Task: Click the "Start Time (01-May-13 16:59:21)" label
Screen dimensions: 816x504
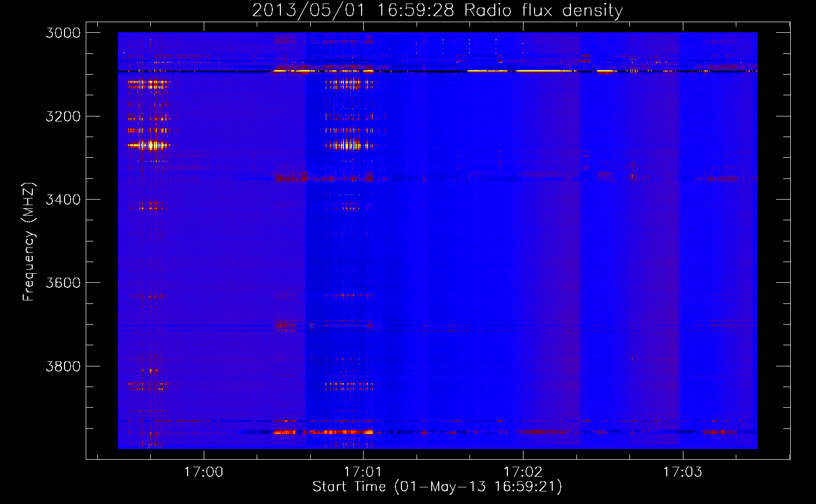Action: [437, 486]
